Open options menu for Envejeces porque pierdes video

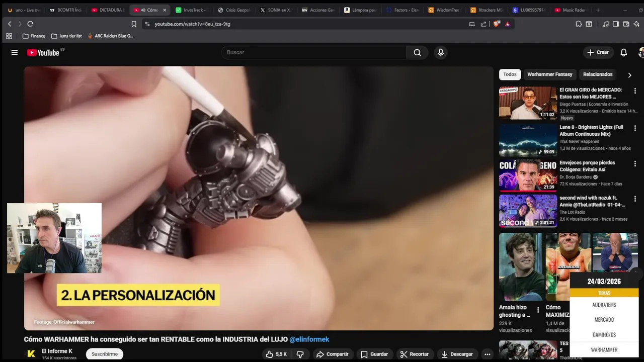point(635,164)
